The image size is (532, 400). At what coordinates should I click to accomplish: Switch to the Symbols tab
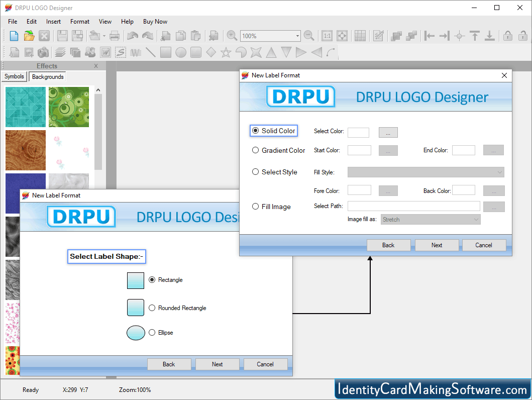tap(14, 77)
